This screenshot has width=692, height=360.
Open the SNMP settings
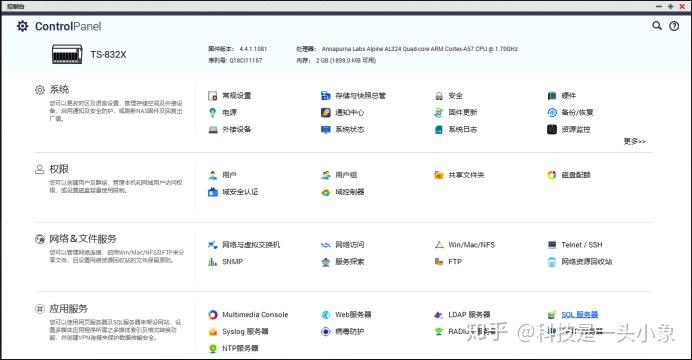click(225, 262)
